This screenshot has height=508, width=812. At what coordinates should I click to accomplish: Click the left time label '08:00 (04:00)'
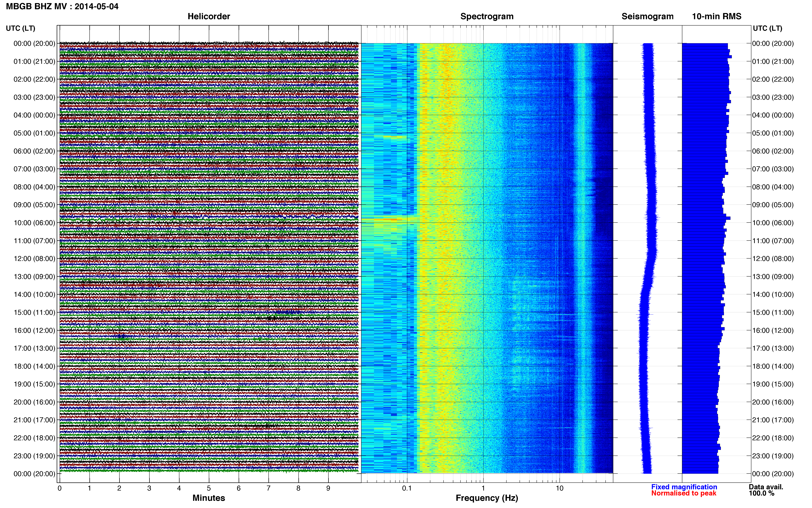click(x=34, y=187)
